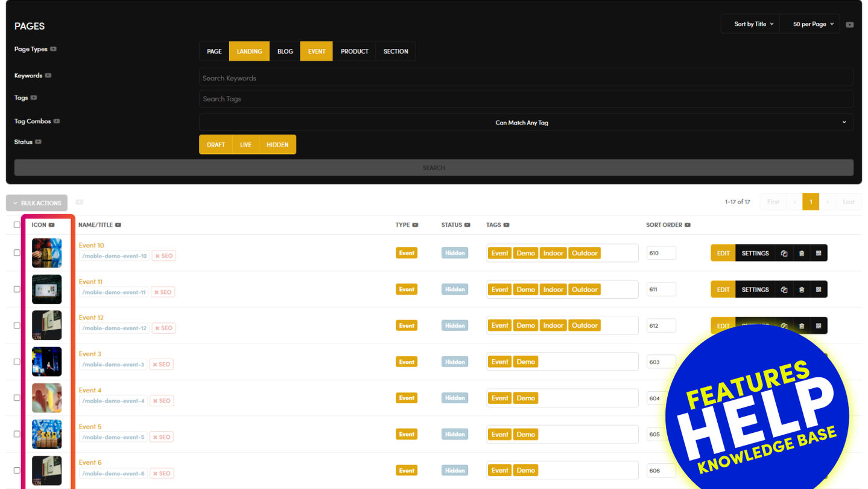This screenshot has height=489, width=868.
Task: Select the BLOG page type tab
Action: (x=285, y=51)
